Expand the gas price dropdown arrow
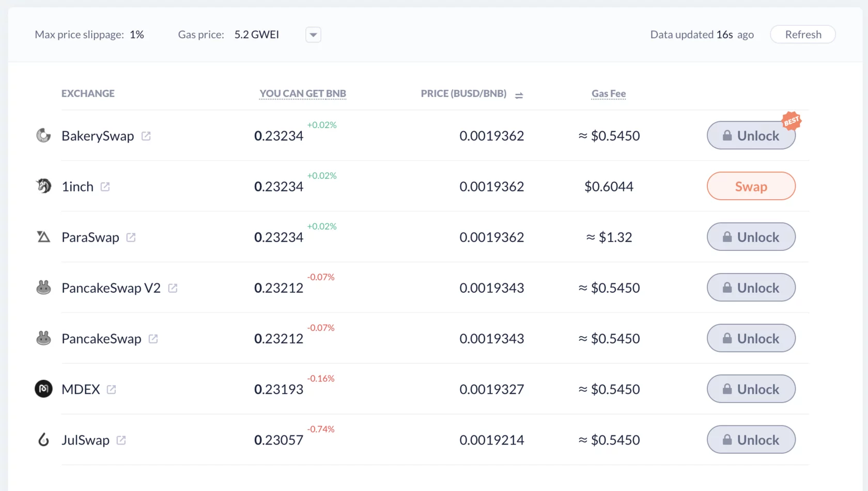Image resolution: width=868 pixels, height=491 pixels. [x=313, y=35]
